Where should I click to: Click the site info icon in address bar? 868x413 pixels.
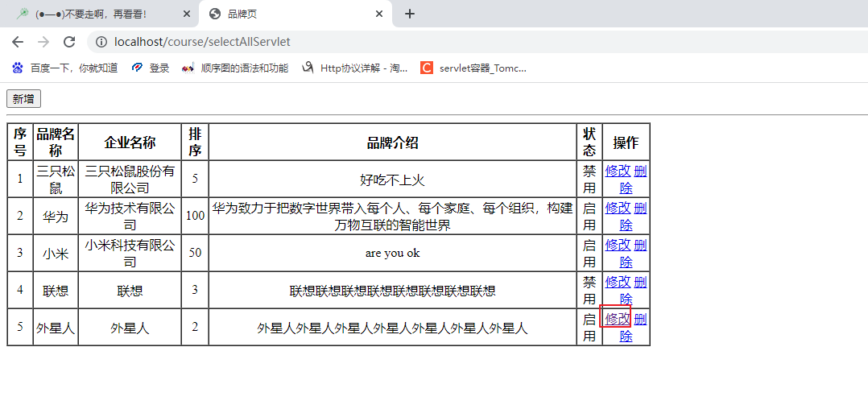pos(101,42)
